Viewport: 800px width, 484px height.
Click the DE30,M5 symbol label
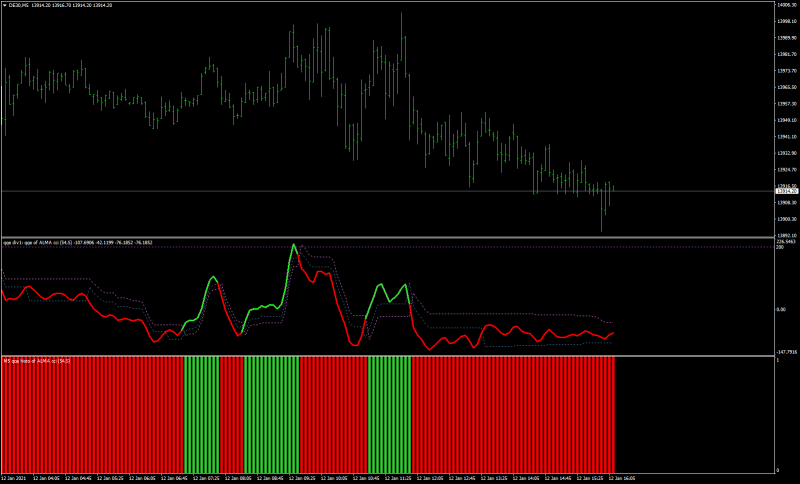pyautogui.click(x=19, y=5)
